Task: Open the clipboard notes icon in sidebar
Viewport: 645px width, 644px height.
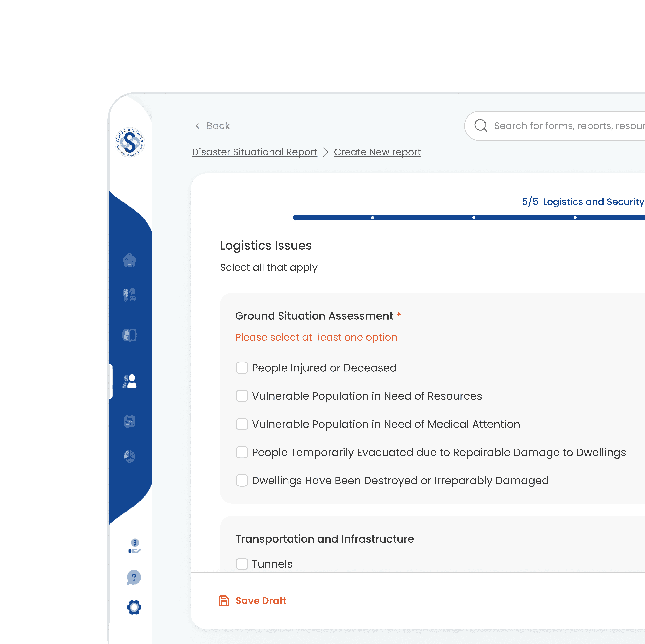Action: point(130,421)
